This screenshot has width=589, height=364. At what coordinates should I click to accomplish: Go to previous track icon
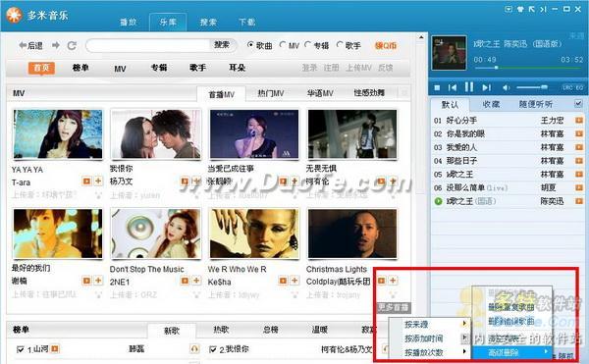click(x=453, y=87)
